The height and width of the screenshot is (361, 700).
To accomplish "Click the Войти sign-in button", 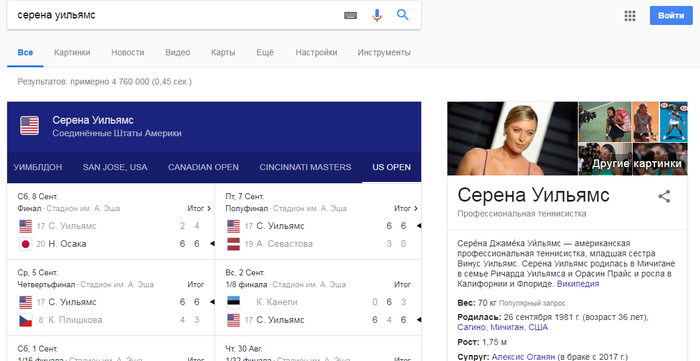I will point(671,16).
